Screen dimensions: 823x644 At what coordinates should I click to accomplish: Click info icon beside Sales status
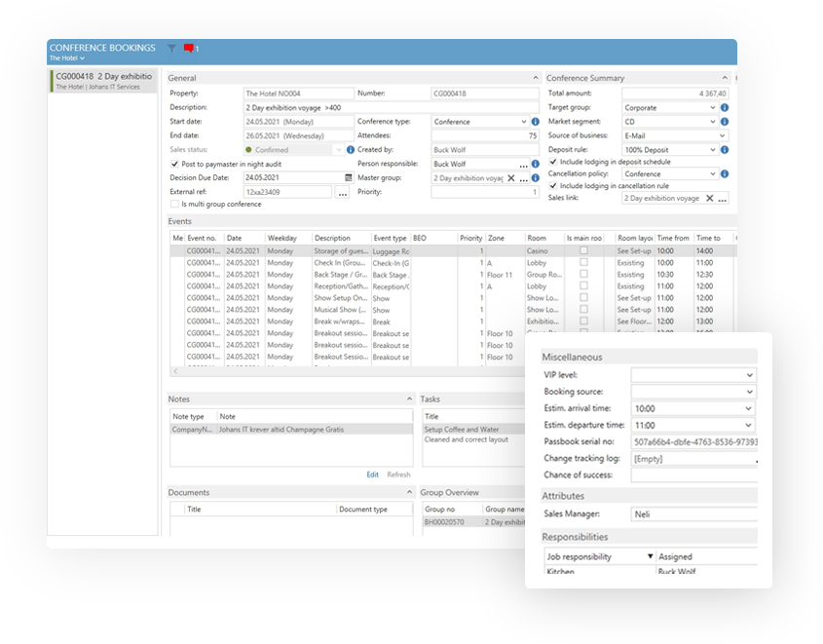point(351,150)
